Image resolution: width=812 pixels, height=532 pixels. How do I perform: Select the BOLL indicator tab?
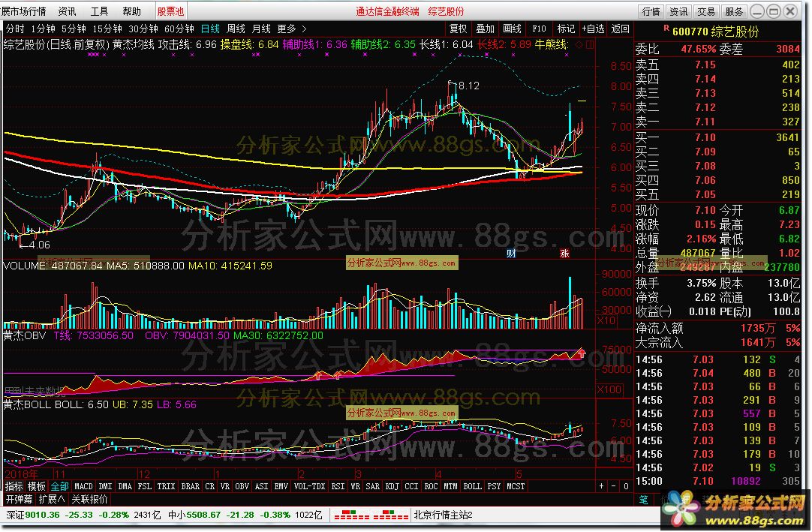pyautogui.click(x=472, y=486)
